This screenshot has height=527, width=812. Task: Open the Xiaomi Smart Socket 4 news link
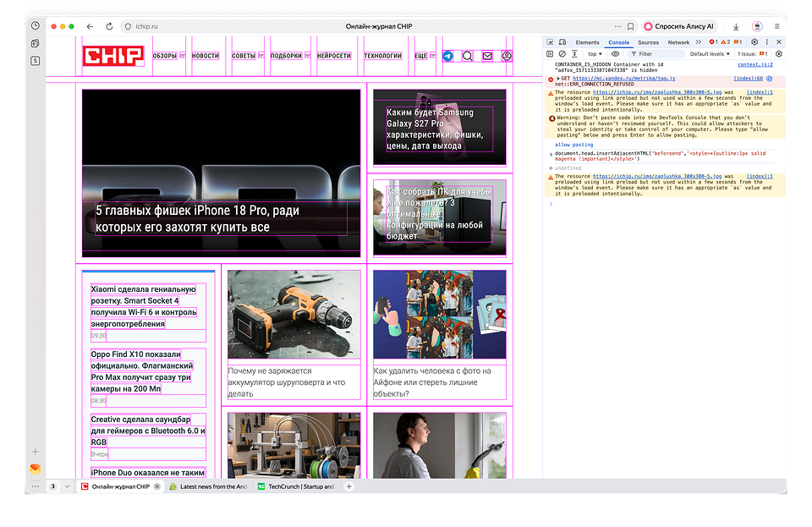(x=144, y=306)
